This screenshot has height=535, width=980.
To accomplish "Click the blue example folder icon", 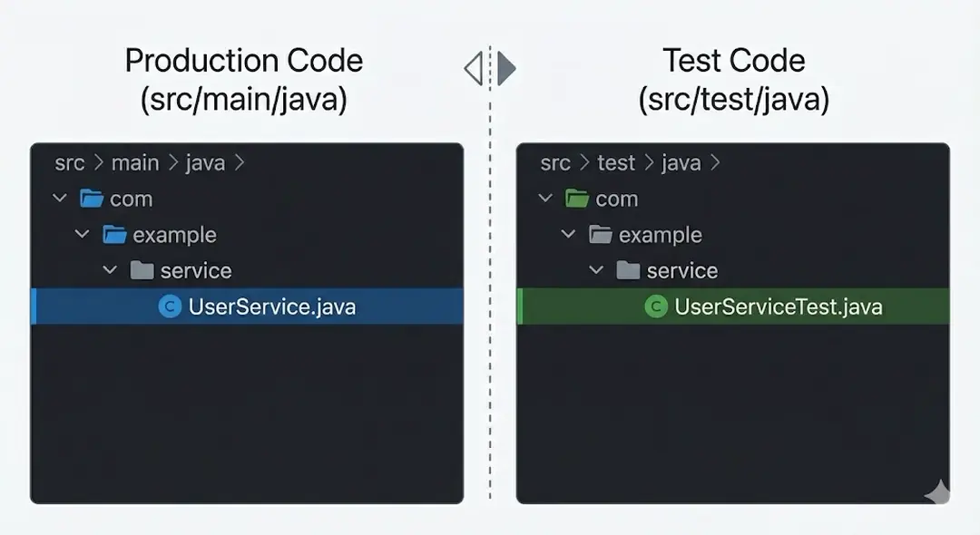I will point(114,235).
